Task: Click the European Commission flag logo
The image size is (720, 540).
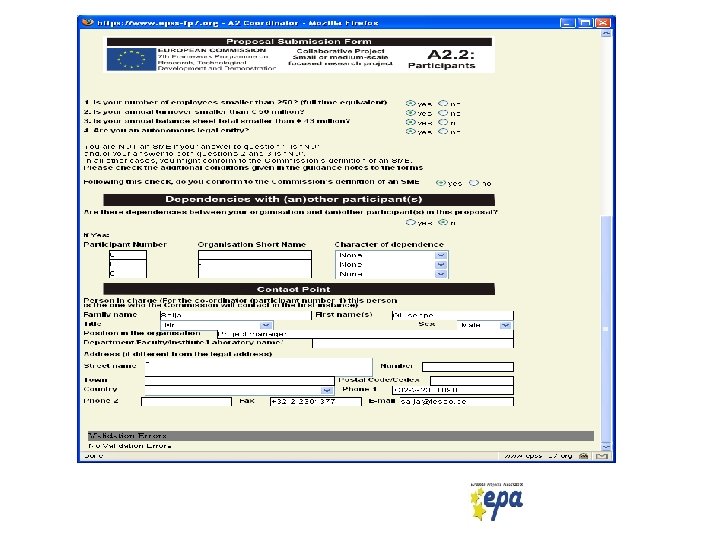Action: pyautogui.click(x=131, y=59)
